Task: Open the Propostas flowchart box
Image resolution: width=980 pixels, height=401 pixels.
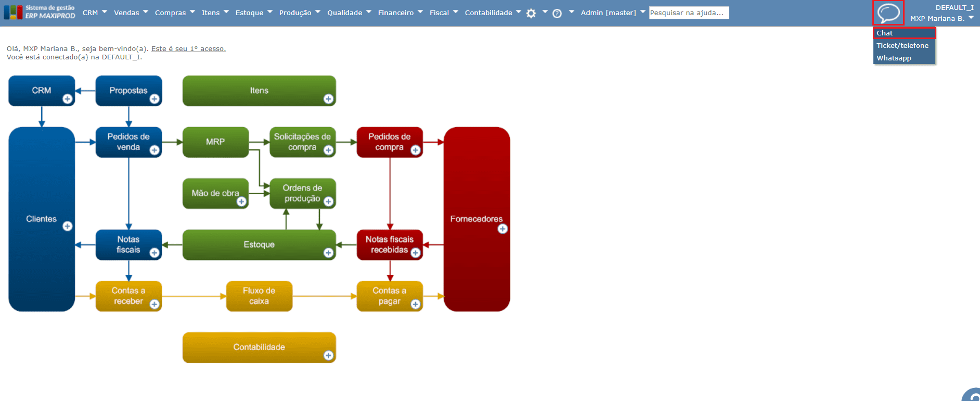Action: coord(128,91)
